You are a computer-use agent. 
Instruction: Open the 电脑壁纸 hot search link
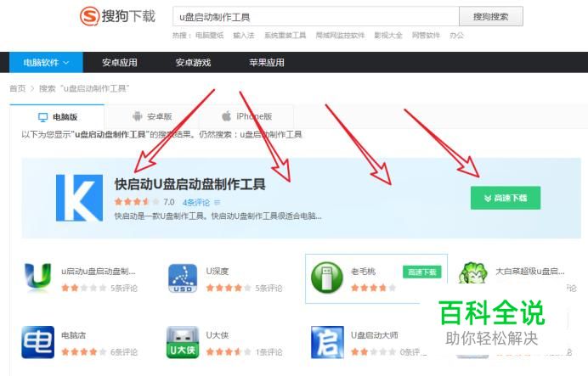(x=209, y=36)
